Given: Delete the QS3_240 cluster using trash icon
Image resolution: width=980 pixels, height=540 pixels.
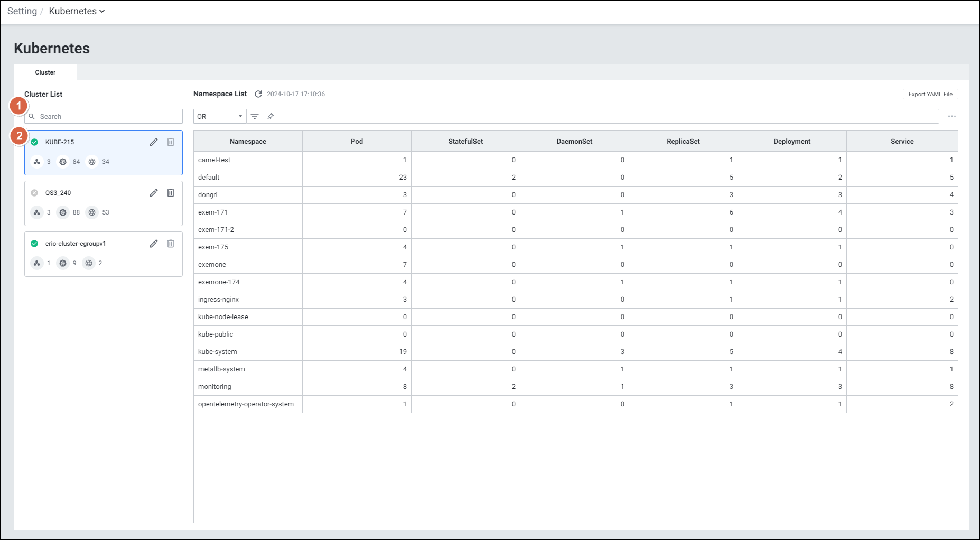Looking at the screenshot, I should pos(171,193).
